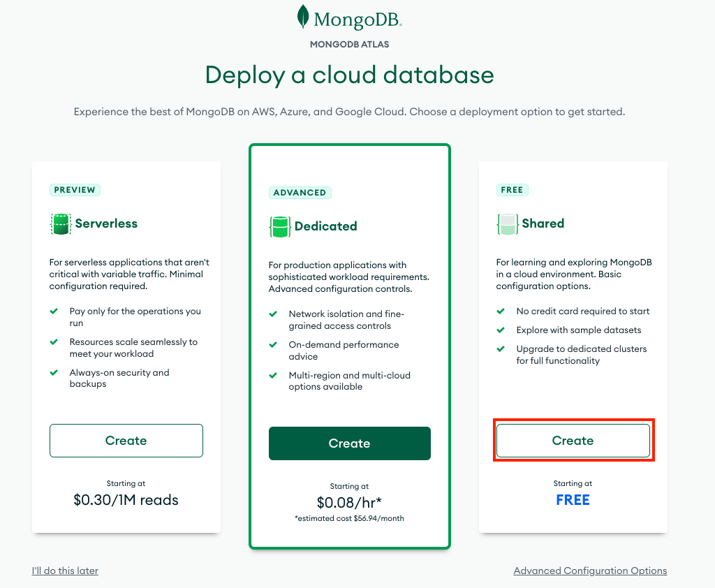
Task: Click the FREE badge on Shared card
Action: [x=512, y=190]
